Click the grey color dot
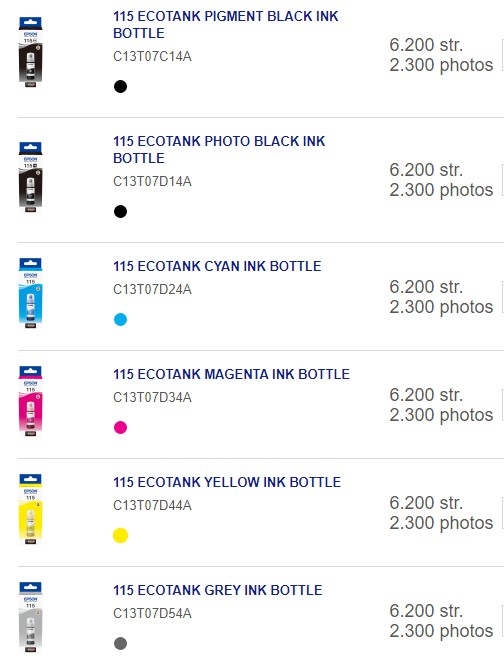Viewport: 504px width, 668px height. pyautogui.click(x=121, y=643)
